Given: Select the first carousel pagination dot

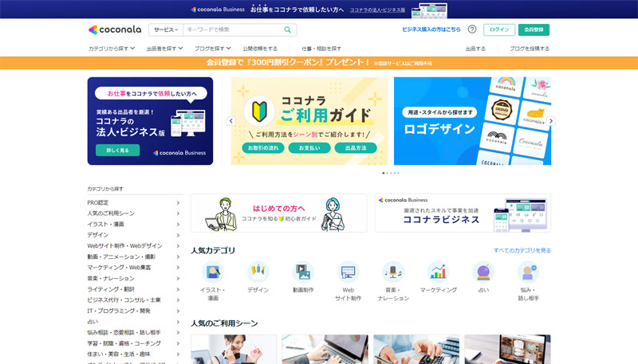Looking at the screenshot, I should pos(384,173).
